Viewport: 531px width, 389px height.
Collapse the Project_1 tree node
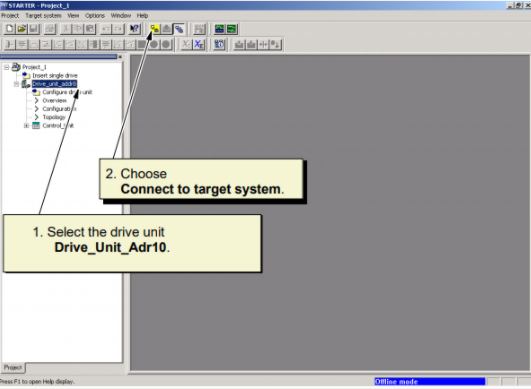(6, 67)
